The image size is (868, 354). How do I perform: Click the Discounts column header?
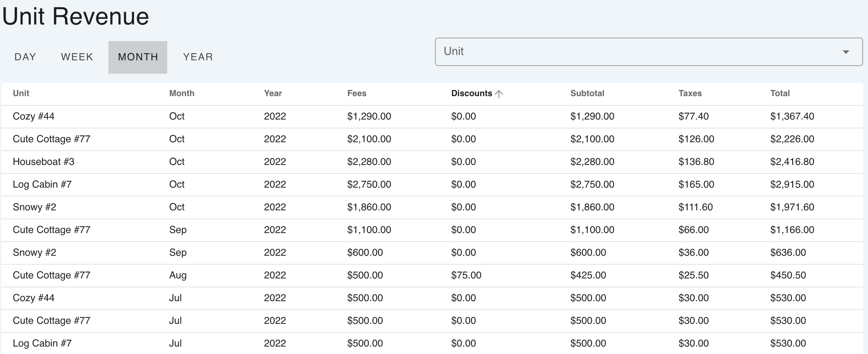(x=472, y=93)
